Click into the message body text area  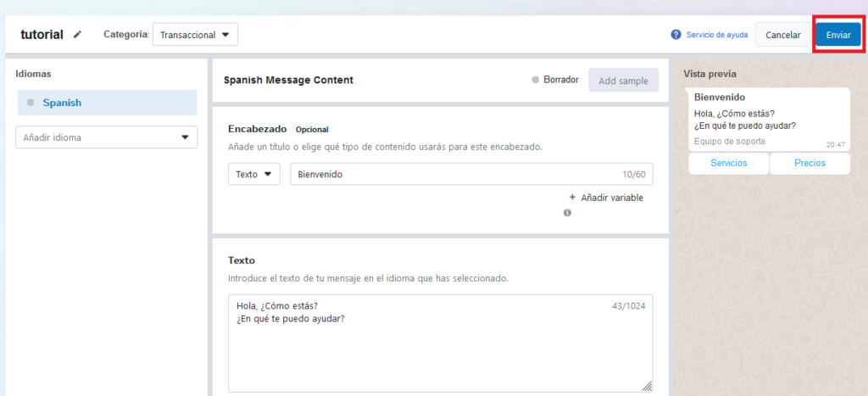coord(440,343)
